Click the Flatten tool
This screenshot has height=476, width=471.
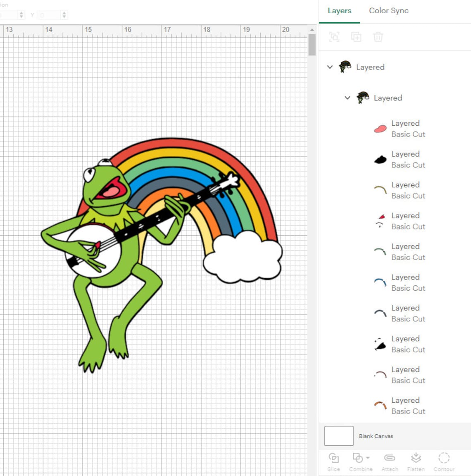(416, 462)
